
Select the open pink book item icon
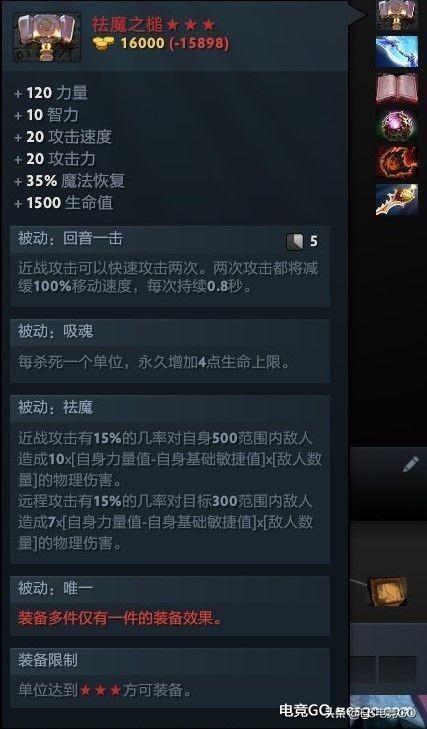pyautogui.click(x=396, y=88)
